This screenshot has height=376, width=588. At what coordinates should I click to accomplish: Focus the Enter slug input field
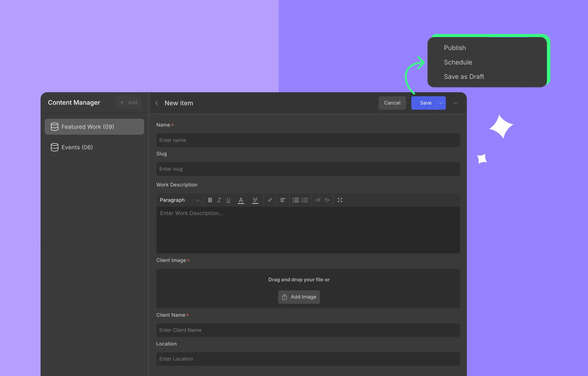[308, 169]
